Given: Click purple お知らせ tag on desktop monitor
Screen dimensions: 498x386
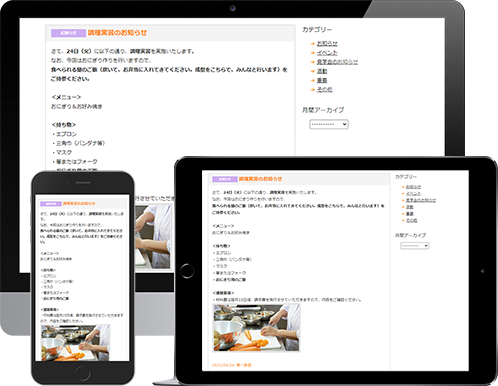Looking at the screenshot, I should [x=68, y=33].
